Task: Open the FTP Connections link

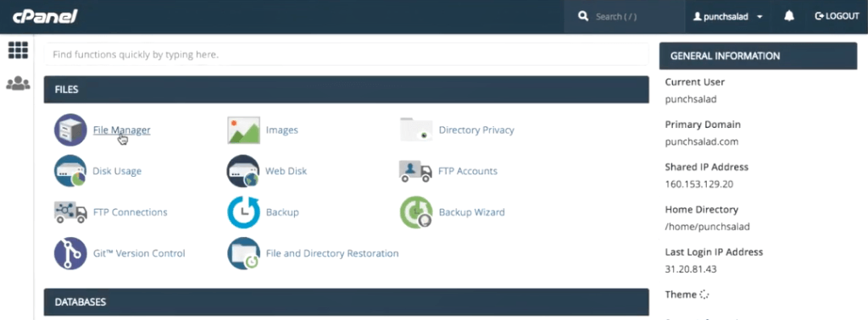Action: click(x=130, y=212)
